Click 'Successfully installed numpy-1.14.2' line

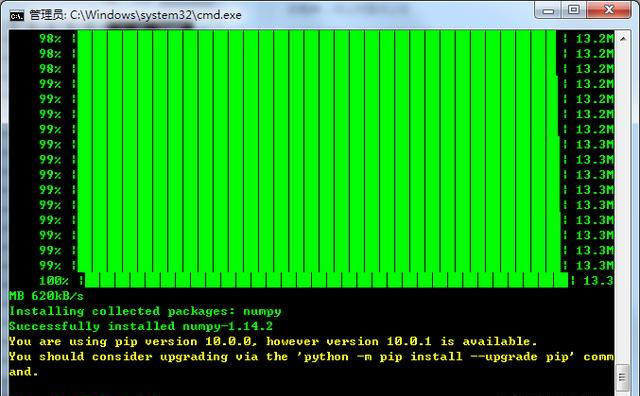coord(141,326)
